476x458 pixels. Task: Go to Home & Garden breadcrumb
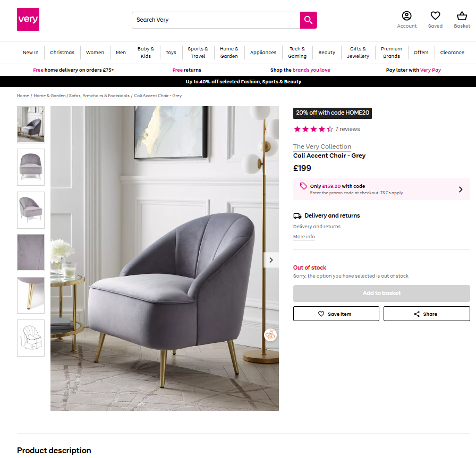tap(50, 96)
